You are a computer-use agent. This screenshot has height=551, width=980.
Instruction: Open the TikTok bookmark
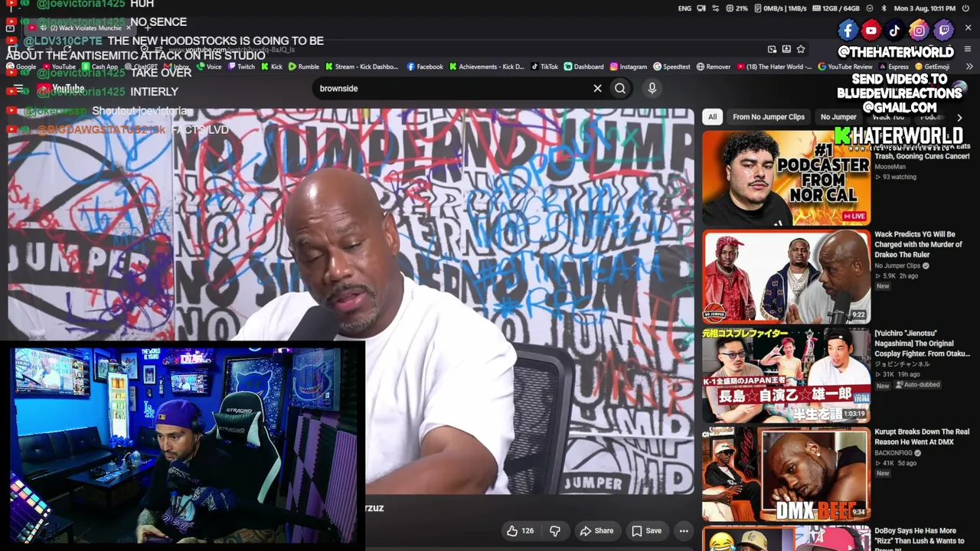click(544, 67)
